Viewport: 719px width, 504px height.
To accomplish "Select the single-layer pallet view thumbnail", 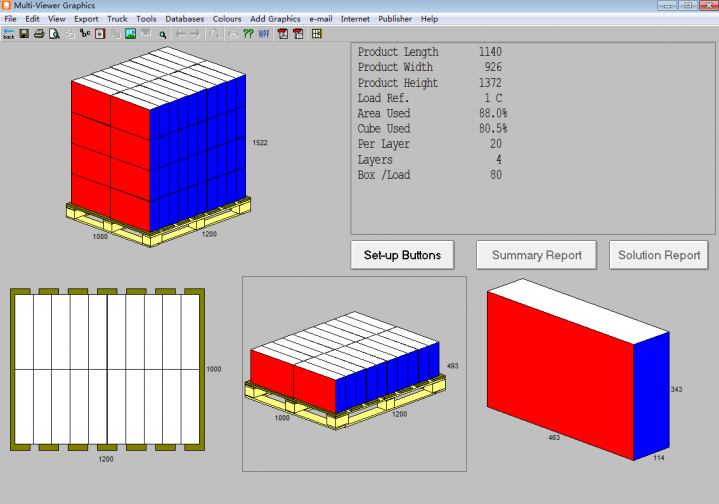I will [x=354, y=374].
